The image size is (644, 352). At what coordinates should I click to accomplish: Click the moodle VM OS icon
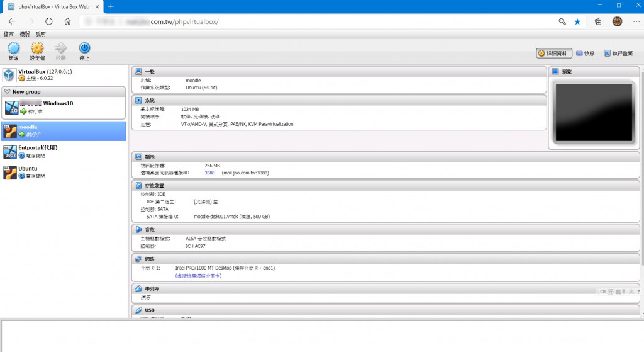[x=10, y=131]
